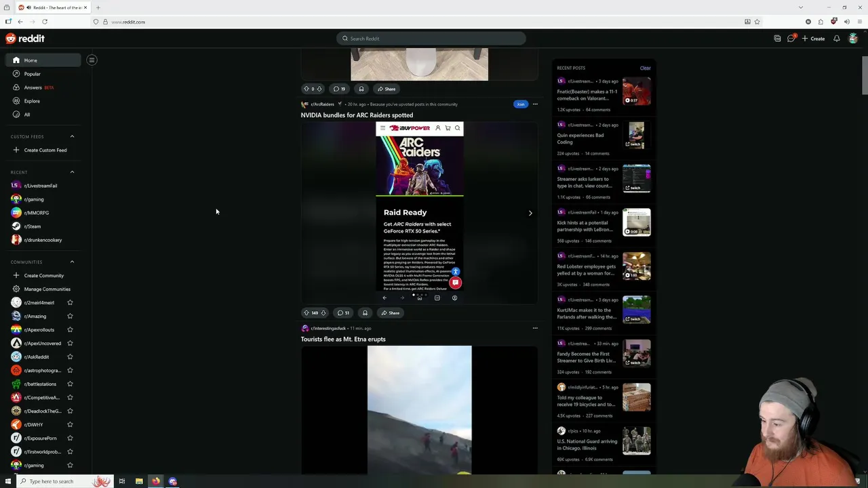Image resolution: width=868 pixels, height=488 pixels.
Task: Open the chat icon with notification badge
Action: coord(791,39)
